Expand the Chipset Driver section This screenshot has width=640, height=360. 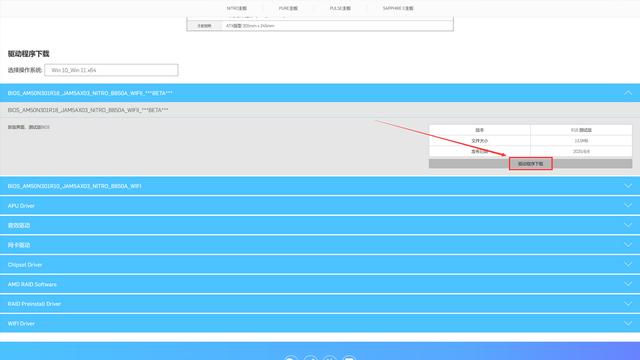point(320,264)
